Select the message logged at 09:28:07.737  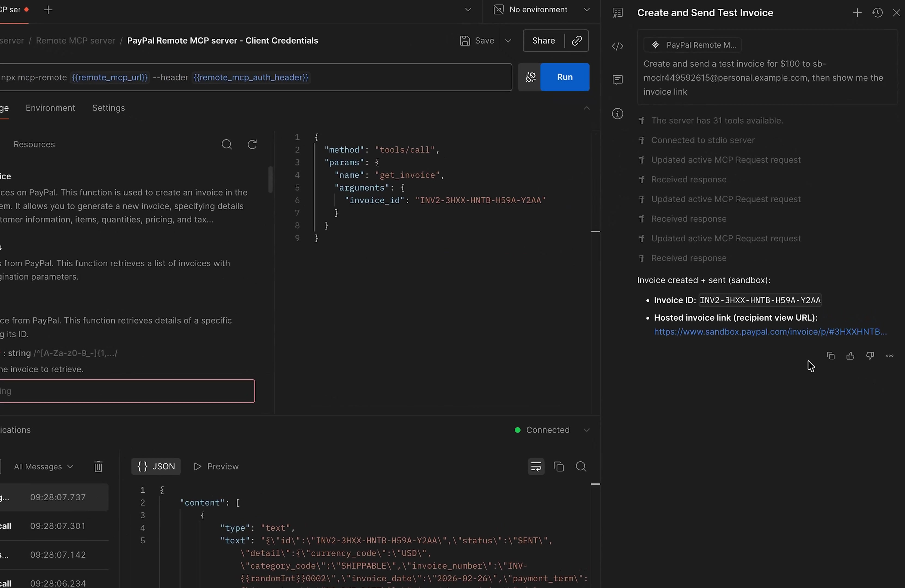pos(54,497)
